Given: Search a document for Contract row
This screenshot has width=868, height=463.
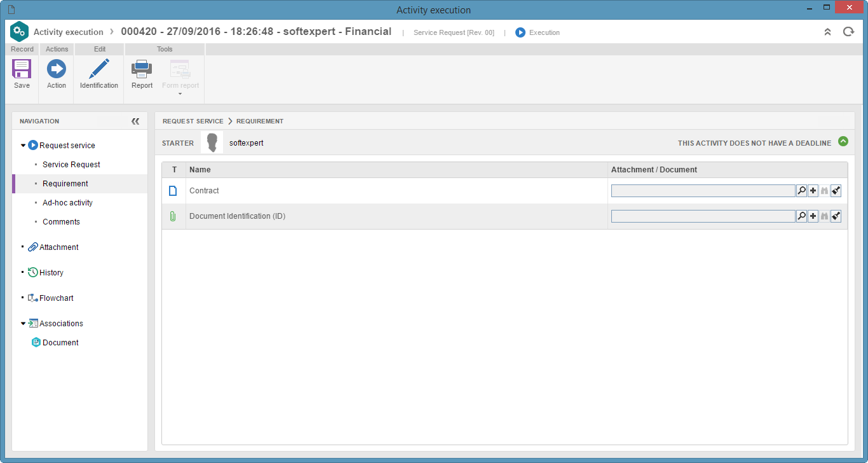Looking at the screenshot, I should point(801,191).
